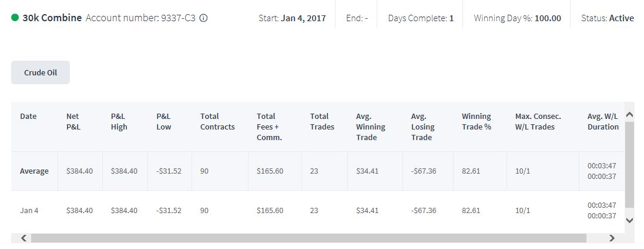Click the Total Contracts column header
The width and height of the screenshot is (644, 249).
[217, 121]
